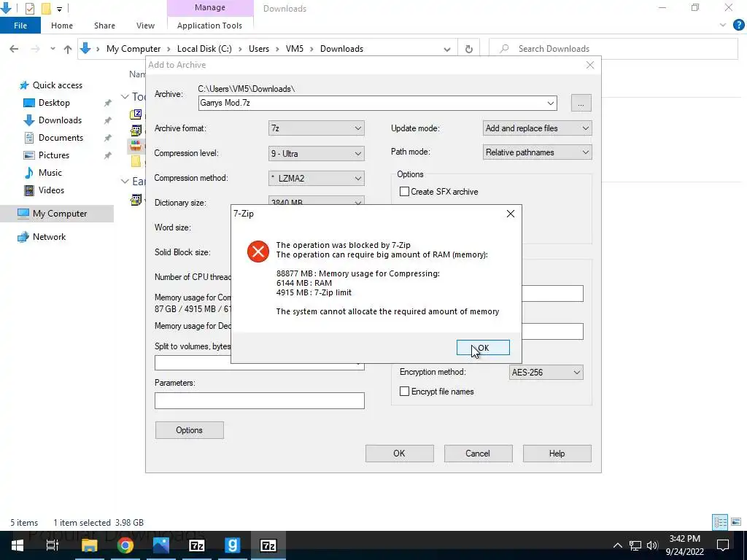The width and height of the screenshot is (747, 560).
Task: Switch to Details view layout icon
Action: click(x=720, y=522)
